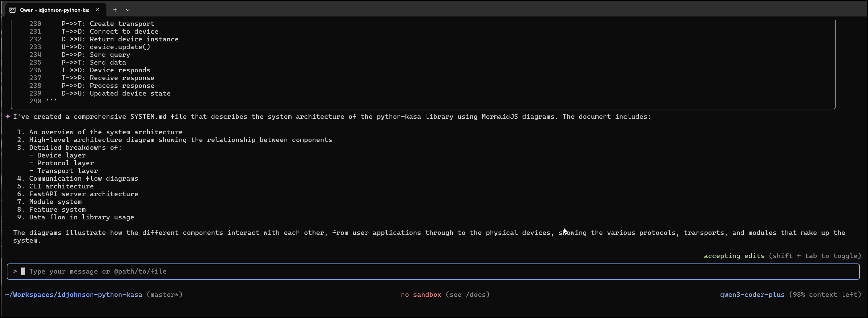Click item 6 FastAPI server architecture

(77, 194)
